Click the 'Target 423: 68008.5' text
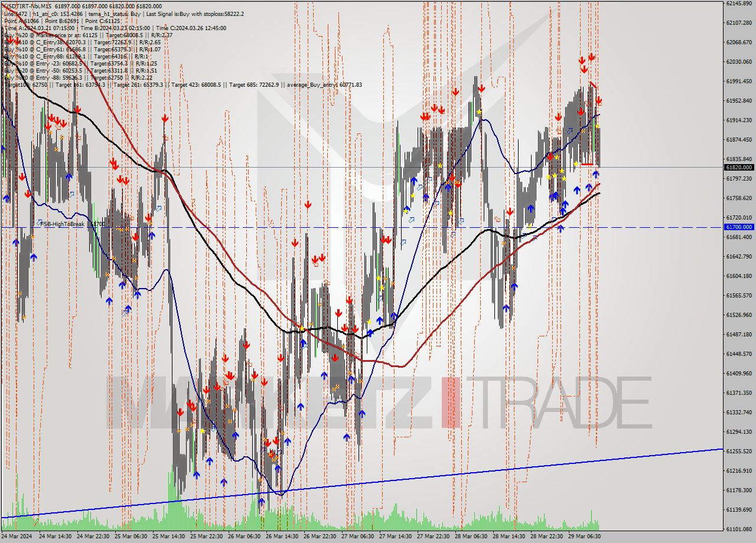The width and height of the screenshot is (756, 543). (x=195, y=84)
